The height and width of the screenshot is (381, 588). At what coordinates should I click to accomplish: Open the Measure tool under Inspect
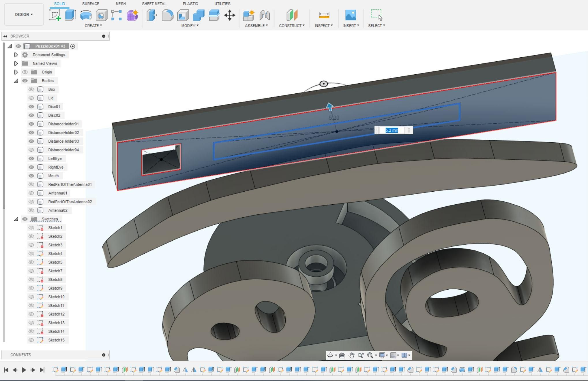(324, 15)
